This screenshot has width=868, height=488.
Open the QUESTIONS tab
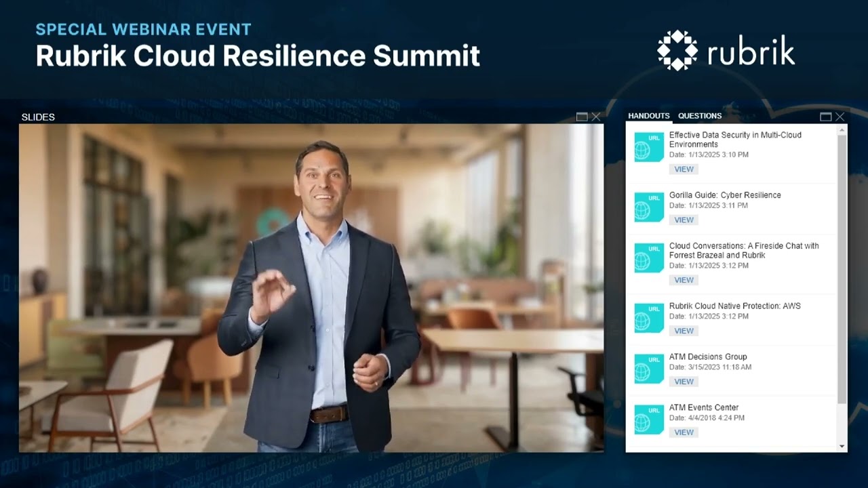[x=700, y=116]
